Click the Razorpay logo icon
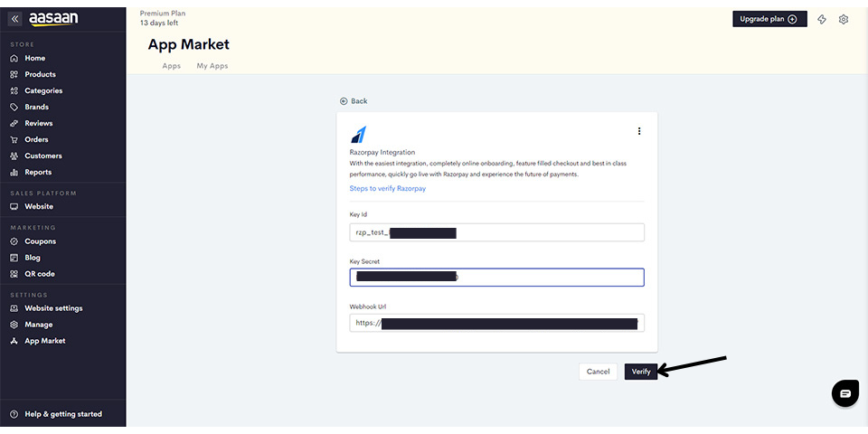 359,135
